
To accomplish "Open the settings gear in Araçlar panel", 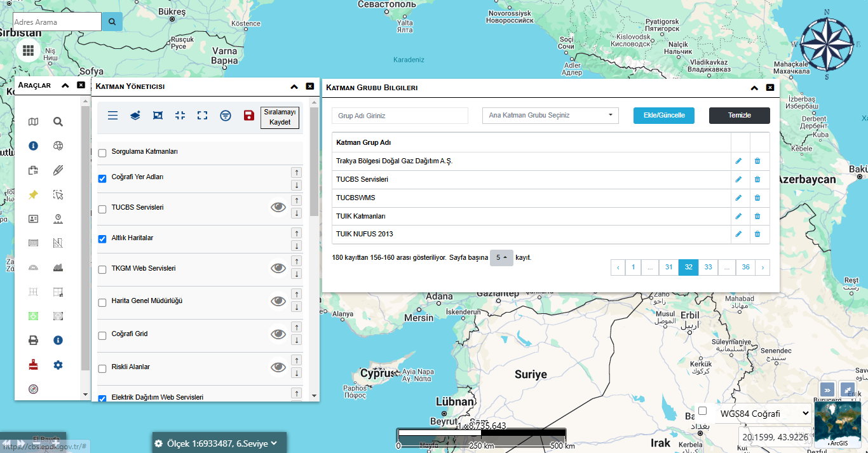I will (58, 365).
